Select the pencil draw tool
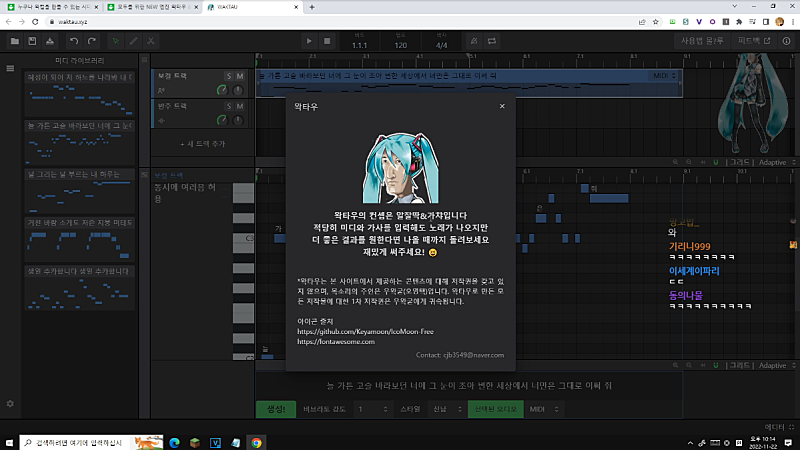The height and width of the screenshot is (450, 800). (x=133, y=41)
